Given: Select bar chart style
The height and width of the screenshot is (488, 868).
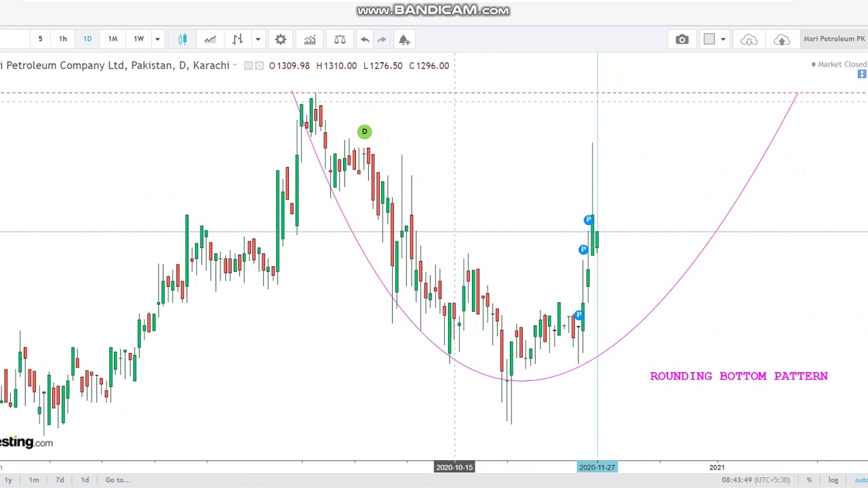Looking at the screenshot, I should point(237,39).
